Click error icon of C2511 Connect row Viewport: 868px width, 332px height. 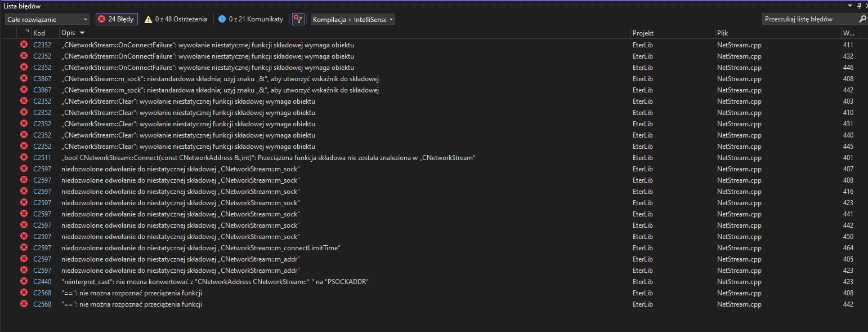tap(24, 157)
